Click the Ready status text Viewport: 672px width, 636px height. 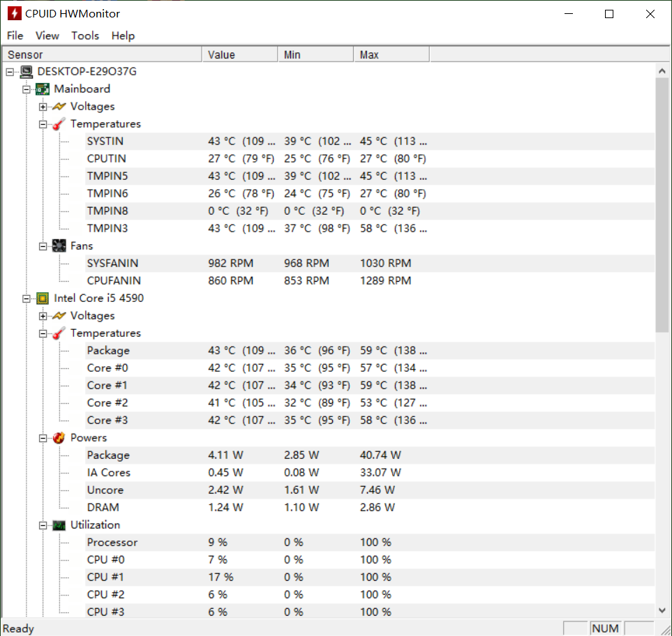click(18, 629)
